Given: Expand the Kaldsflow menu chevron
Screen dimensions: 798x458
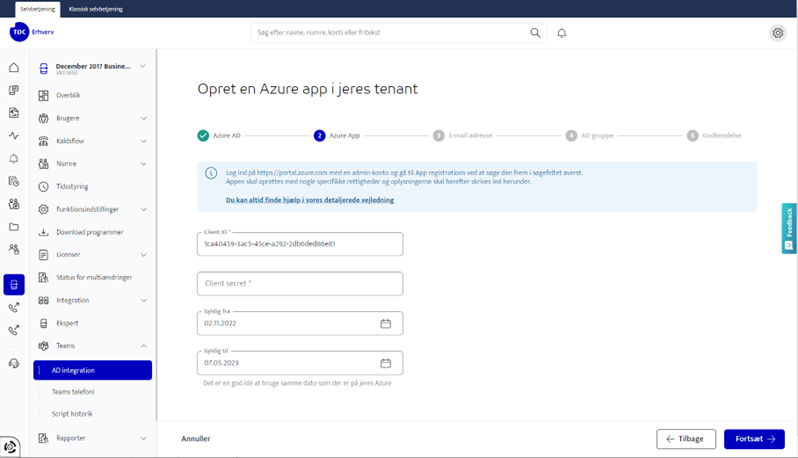Looking at the screenshot, I should (144, 141).
